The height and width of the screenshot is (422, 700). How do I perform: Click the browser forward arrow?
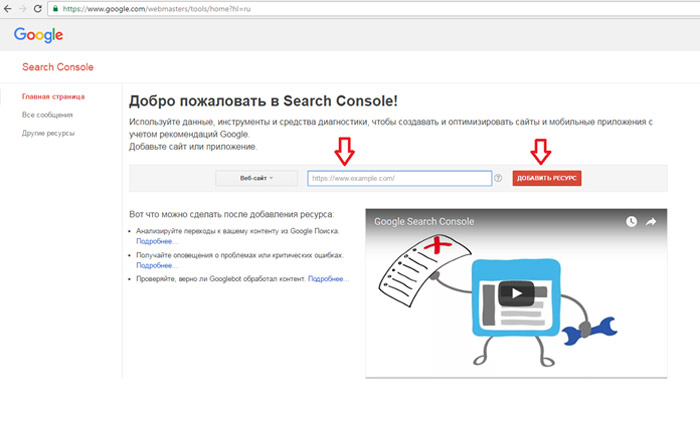point(23,7)
